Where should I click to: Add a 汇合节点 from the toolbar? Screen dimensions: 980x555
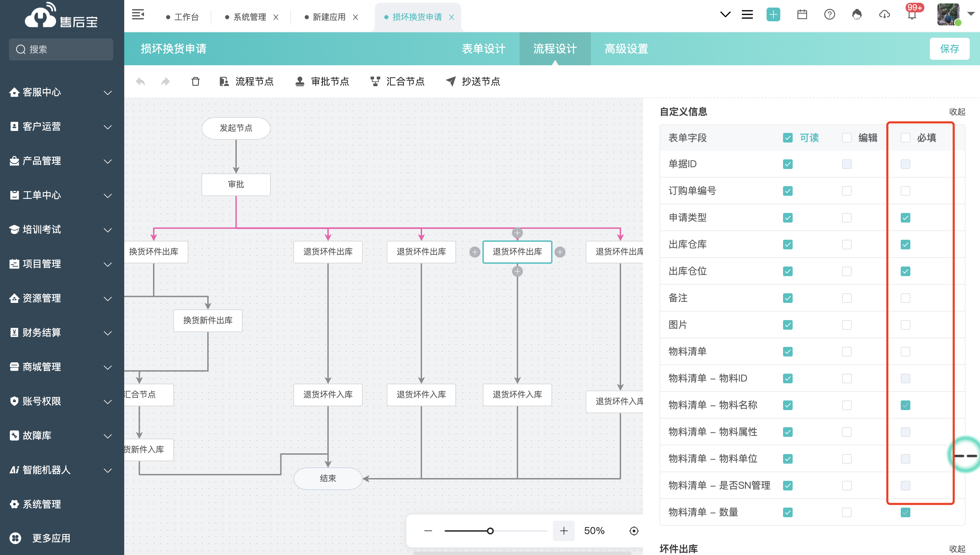(x=397, y=81)
